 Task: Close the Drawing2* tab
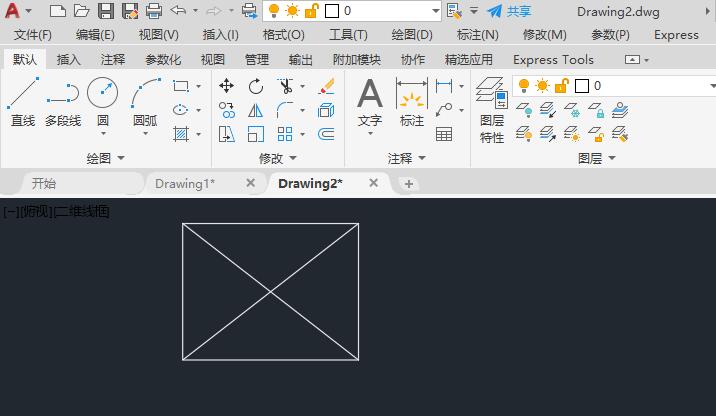pos(374,183)
